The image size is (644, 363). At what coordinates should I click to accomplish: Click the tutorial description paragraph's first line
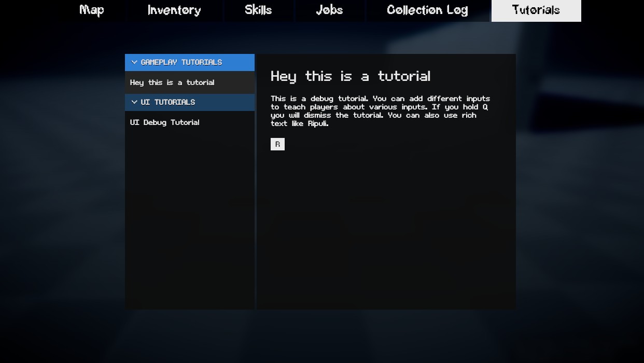coord(380,99)
